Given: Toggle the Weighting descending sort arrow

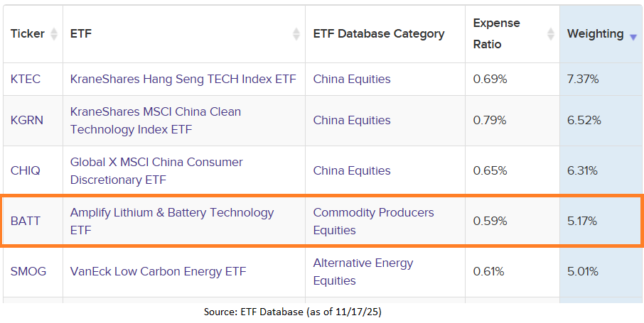Looking at the screenshot, I should coord(633,35).
